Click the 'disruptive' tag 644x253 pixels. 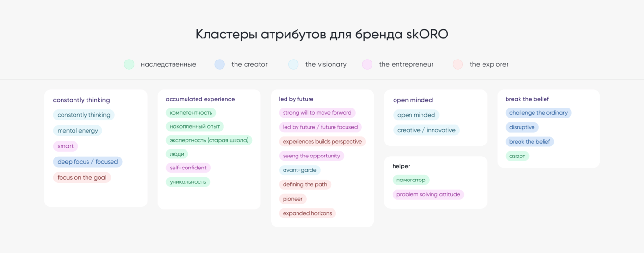tap(522, 127)
